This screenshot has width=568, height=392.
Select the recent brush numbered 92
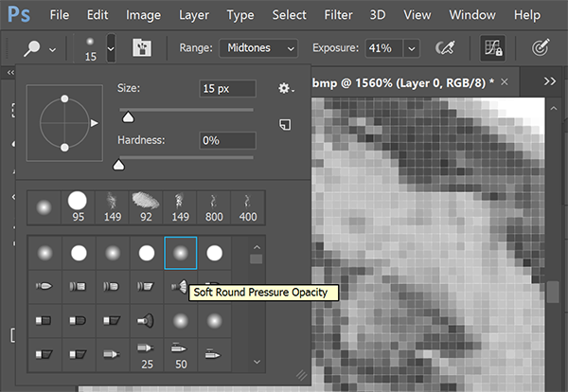pos(146,207)
